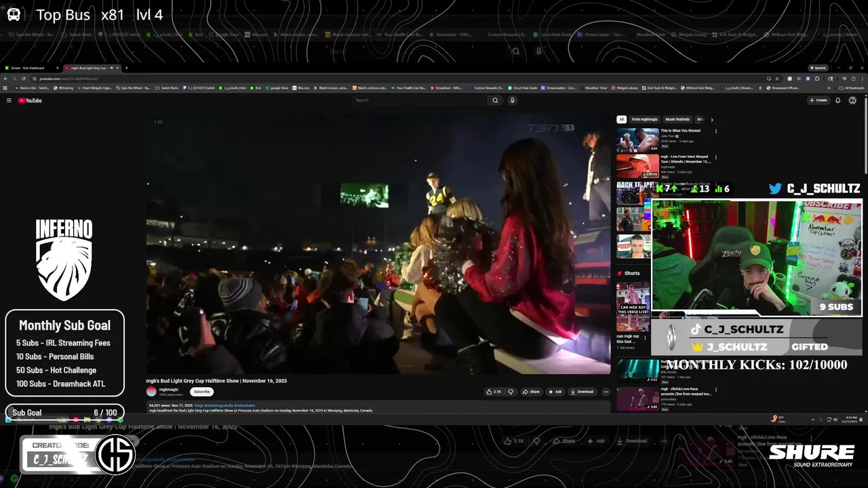Click into the YouTube search field
The height and width of the screenshot is (488, 868).
tap(419, 100)
